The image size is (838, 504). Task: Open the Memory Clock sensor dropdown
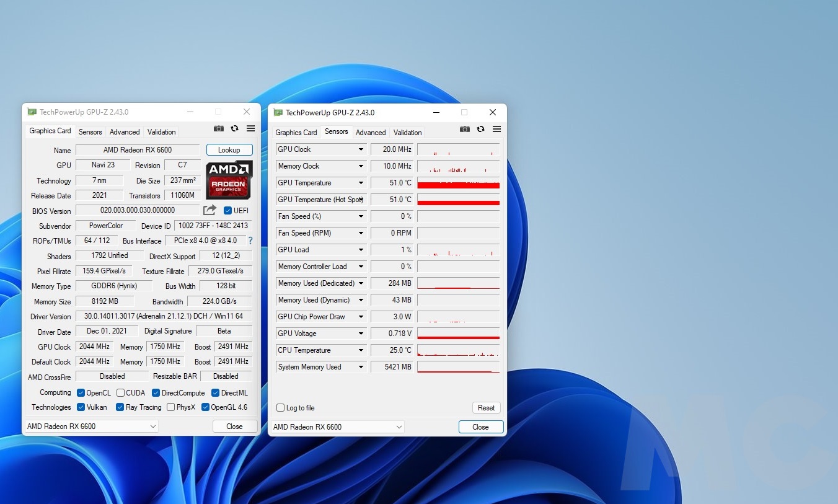pos(361,166)
